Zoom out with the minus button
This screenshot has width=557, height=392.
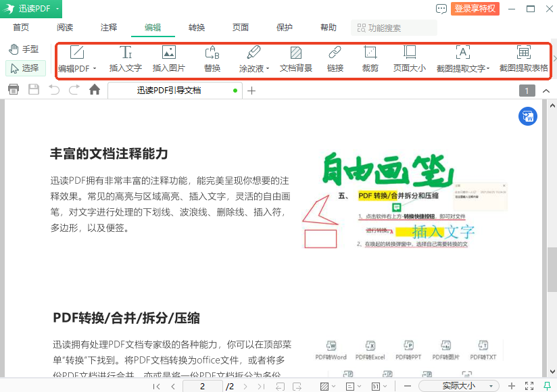[x=408, y=387]
